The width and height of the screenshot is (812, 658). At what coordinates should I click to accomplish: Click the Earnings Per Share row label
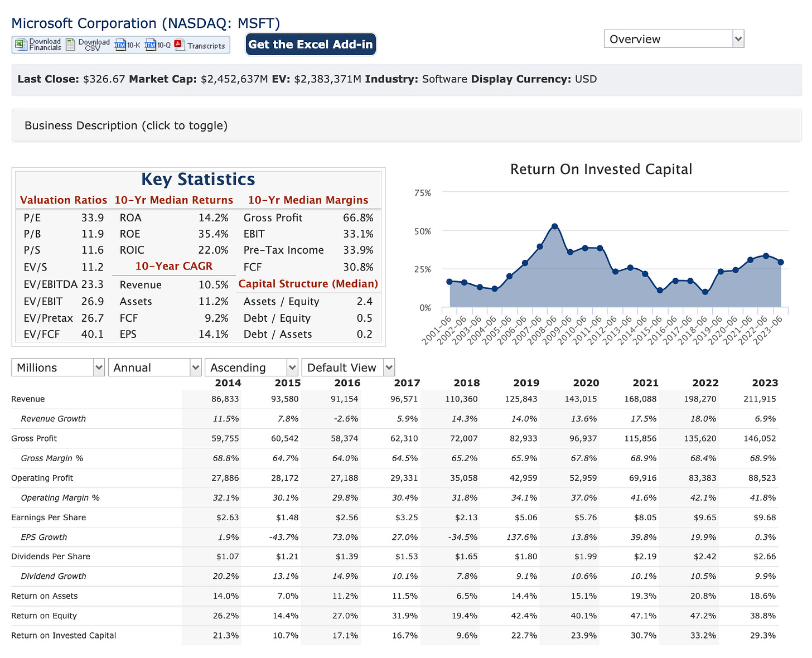(x=49, y=517)
